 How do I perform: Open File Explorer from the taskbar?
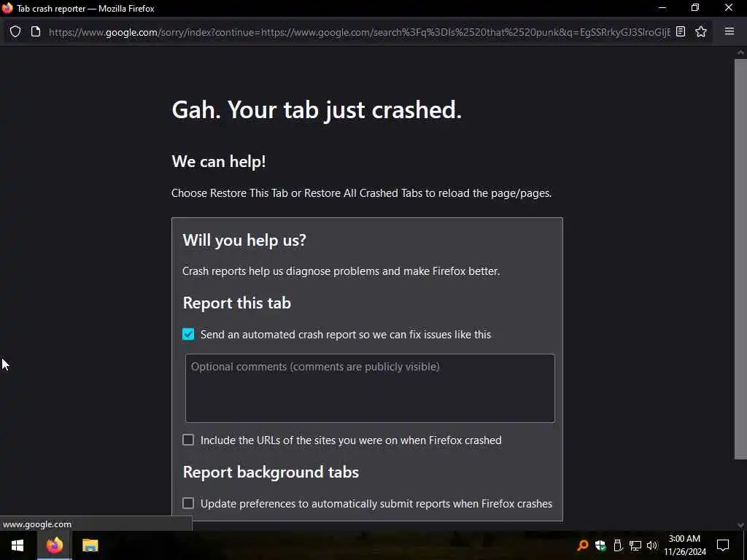(90, 545)
